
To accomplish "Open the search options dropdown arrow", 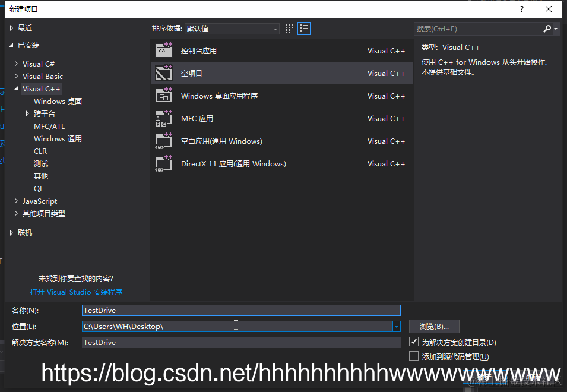I will (556, 29).
